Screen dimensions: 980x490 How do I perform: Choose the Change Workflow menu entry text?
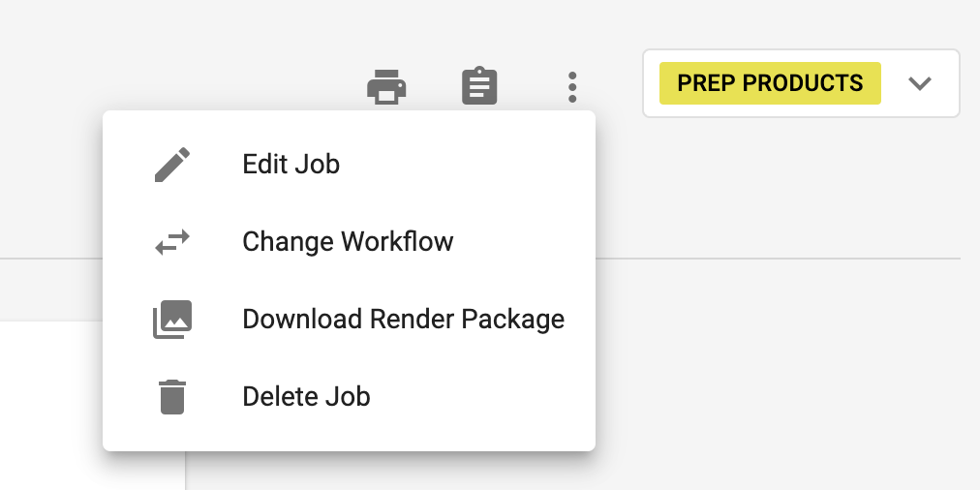348,242
